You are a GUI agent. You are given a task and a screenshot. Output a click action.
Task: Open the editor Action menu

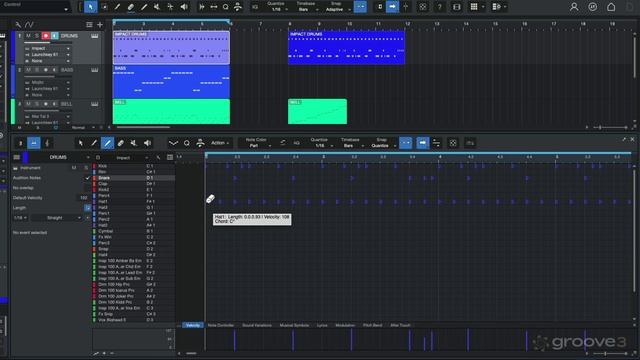[x=220, y=143]
